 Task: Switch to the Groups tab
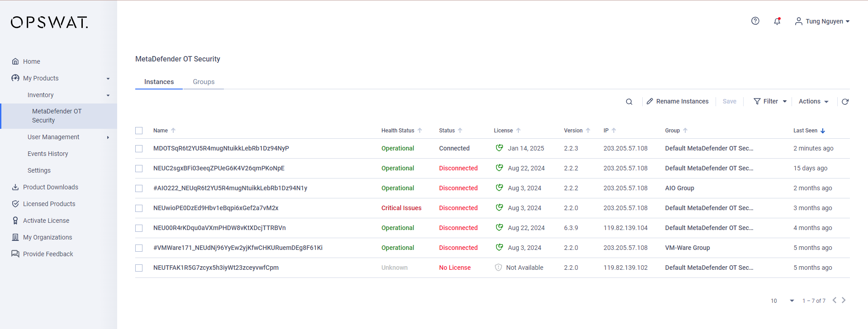coord(204,82)
